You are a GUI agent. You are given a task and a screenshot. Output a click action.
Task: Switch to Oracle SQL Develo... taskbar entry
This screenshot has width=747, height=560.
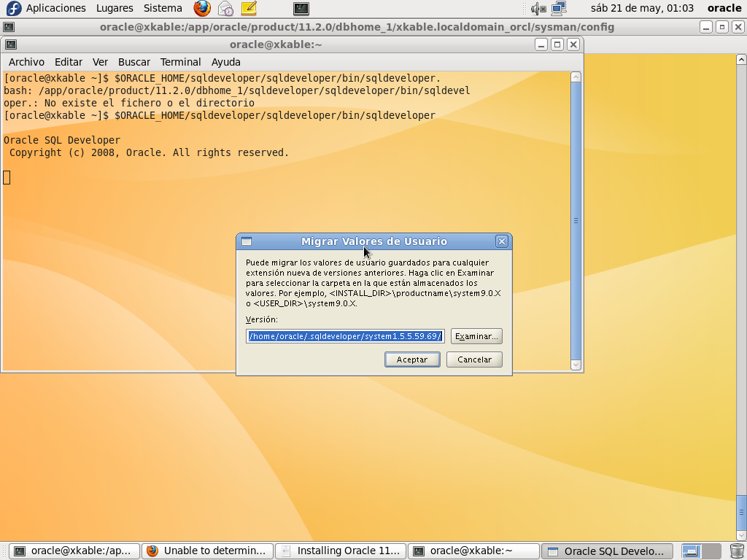pyautogui.click(x=607, y=551)
